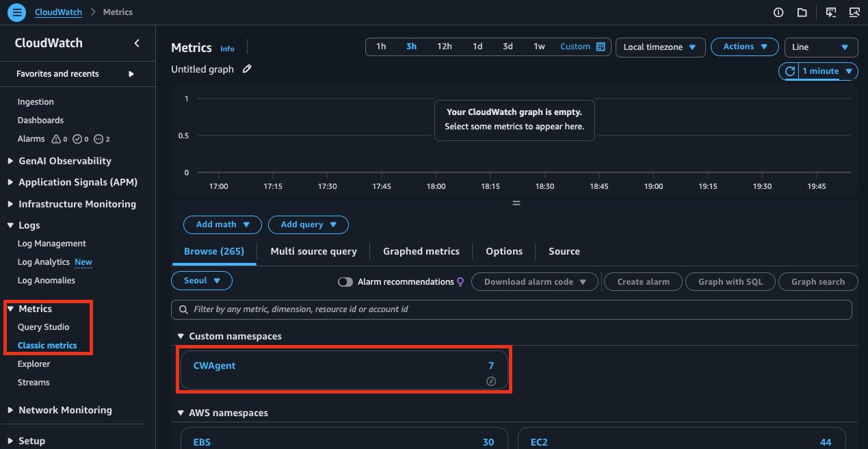This screenshot has width=868, height=449.
Task: Open Log Management in sidebar
Action: tap(52, 244)
